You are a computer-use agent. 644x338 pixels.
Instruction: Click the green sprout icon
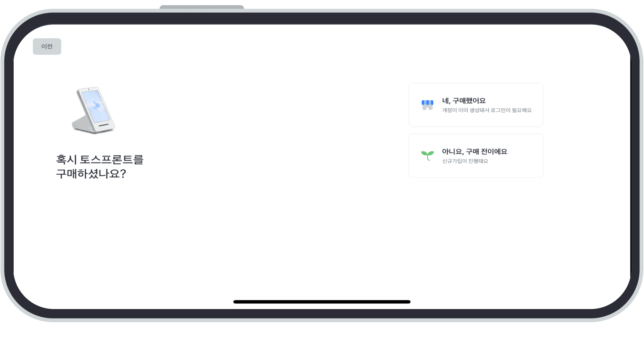coord(427,155)
